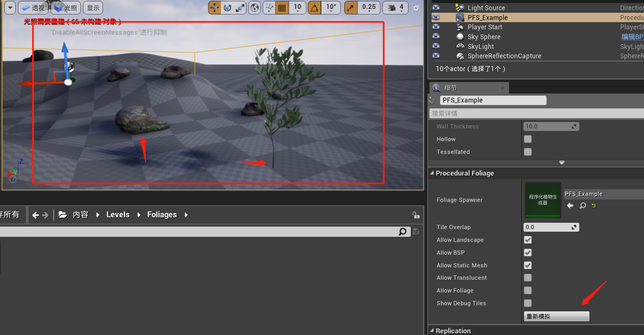
Task: Enable Allow Translucent checkbox
Action: point(528,278)
